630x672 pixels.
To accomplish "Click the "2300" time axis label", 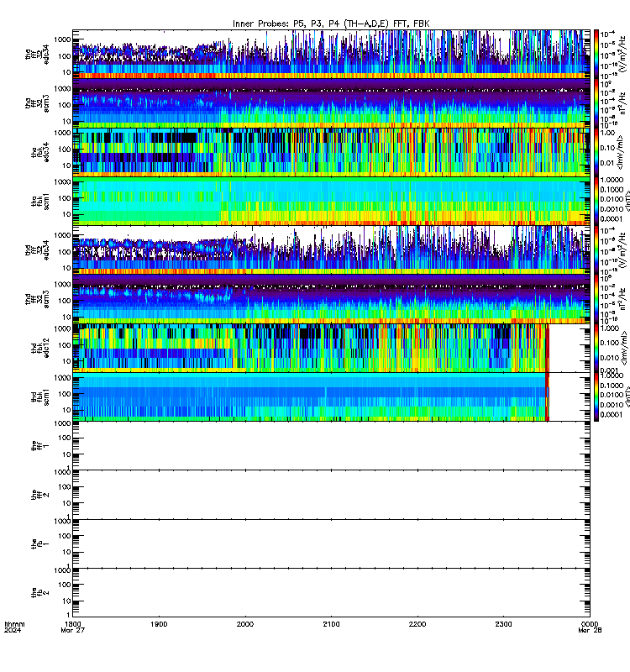I will pyautogui.click(x=503, y=624).
